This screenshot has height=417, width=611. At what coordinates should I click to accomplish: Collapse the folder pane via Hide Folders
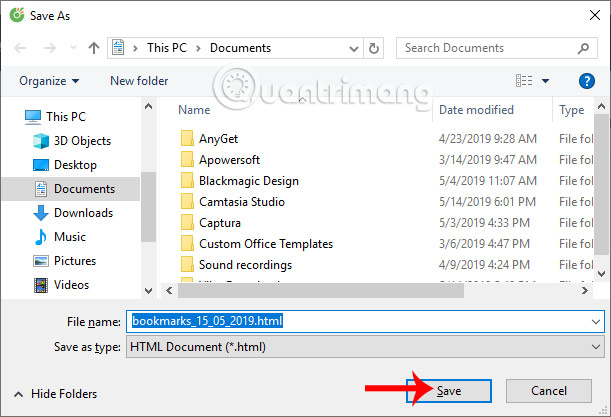pyautogui.click(x=56, y=394)
